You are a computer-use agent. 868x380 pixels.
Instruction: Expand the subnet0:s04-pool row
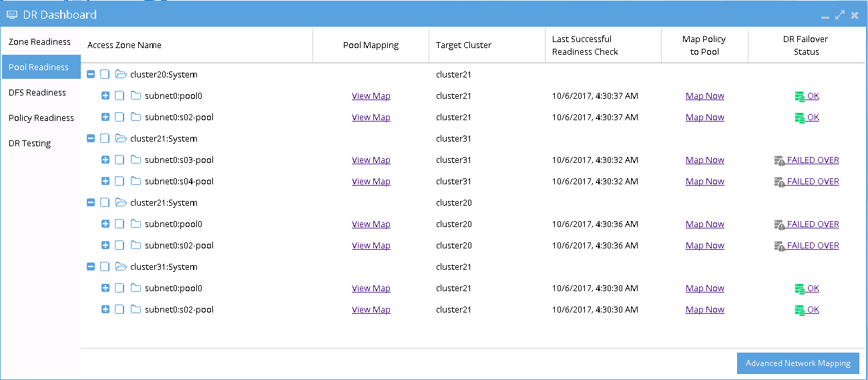tap(105, 181)
